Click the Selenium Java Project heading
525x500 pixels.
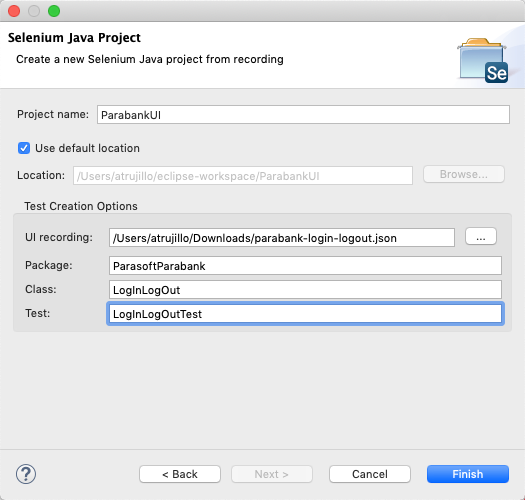coord(74,38)
